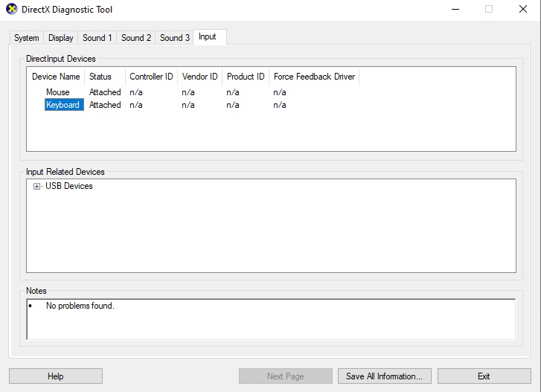Screen dimensions: 541x392
Task: Go to the Sound 3 tab
Action: [x=175, y=38]
